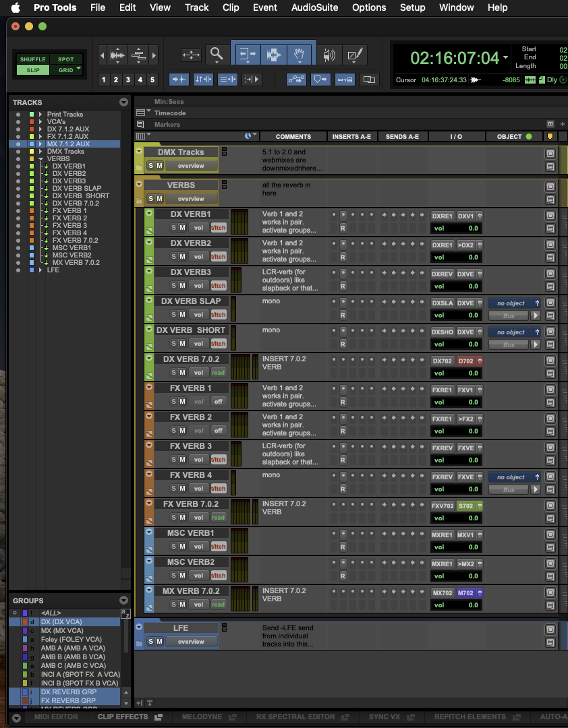Open the GROUPS list popup menu
This screenshot has width=568, height=728.
(123, 600)
